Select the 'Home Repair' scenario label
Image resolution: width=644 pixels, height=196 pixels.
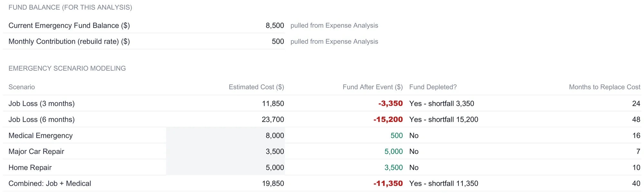[30, 167]
